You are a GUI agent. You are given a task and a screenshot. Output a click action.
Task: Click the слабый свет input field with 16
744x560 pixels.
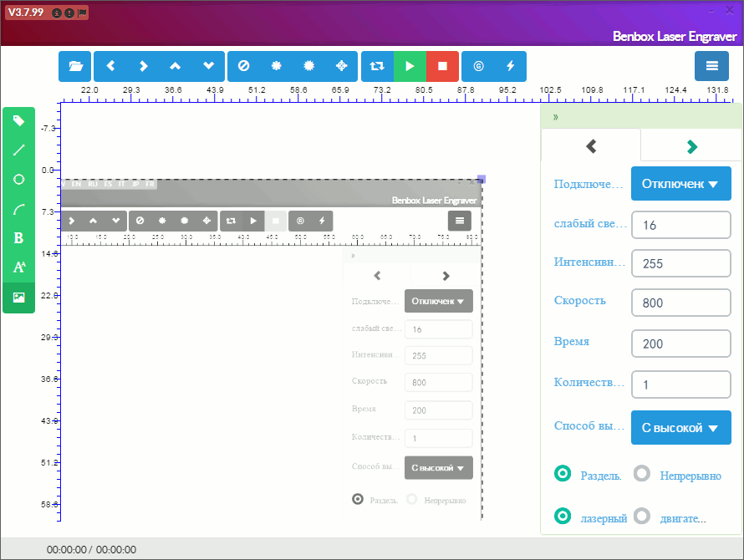point(681,225)
